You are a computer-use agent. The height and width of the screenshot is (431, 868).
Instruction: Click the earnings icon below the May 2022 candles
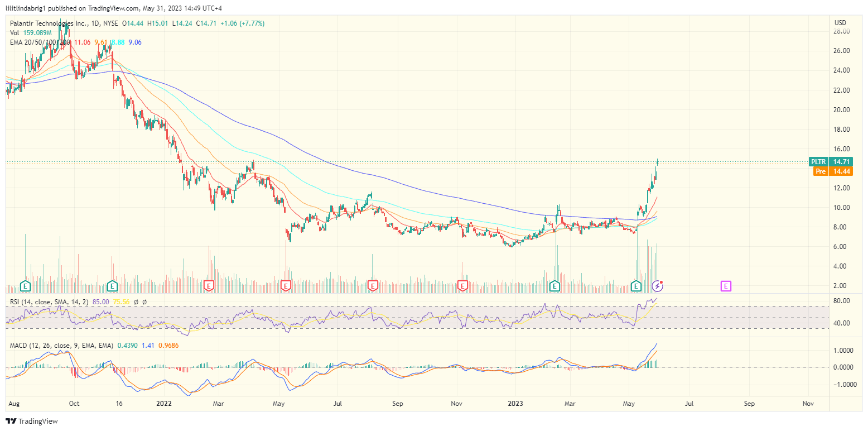pyautogui.click(x=286, y=285)
